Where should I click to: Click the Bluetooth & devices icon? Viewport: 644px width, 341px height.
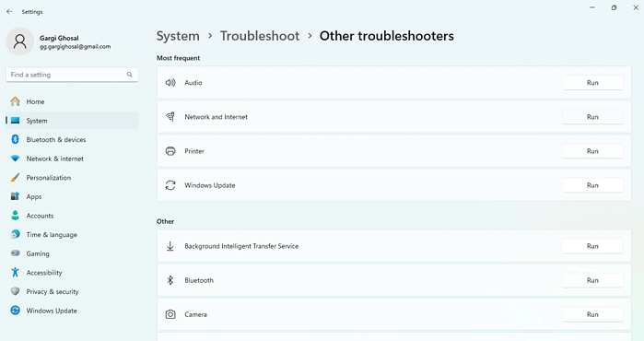click(x=15, y=139)
